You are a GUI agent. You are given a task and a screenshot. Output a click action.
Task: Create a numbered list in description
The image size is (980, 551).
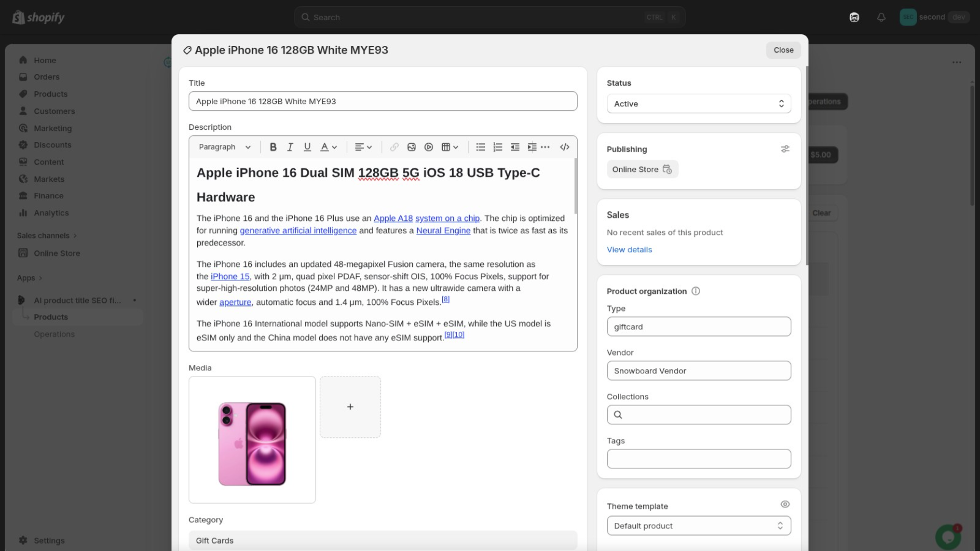click(498, 147)
